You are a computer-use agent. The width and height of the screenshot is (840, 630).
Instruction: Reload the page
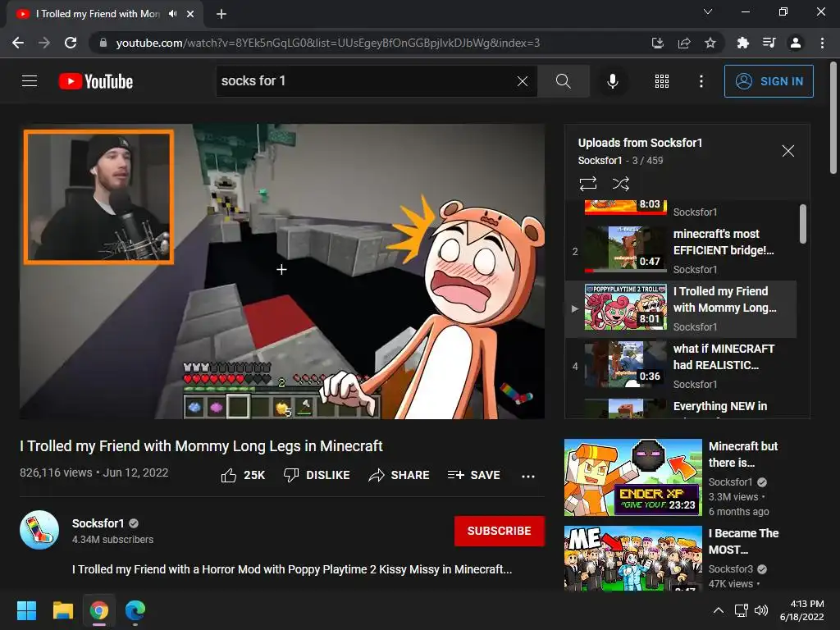[x=71, y=43]
